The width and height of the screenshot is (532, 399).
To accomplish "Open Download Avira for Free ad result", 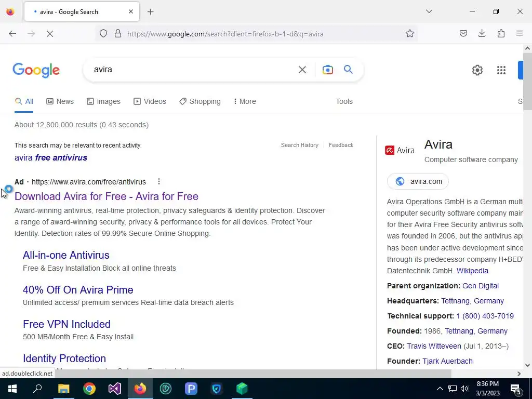I will click(107, 196).
